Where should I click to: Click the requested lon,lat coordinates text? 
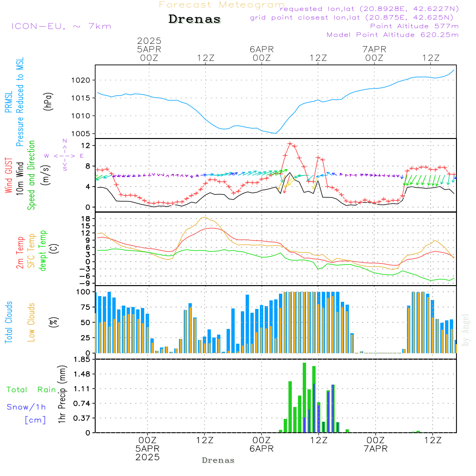pyautogui.click(x=369, y=9)
